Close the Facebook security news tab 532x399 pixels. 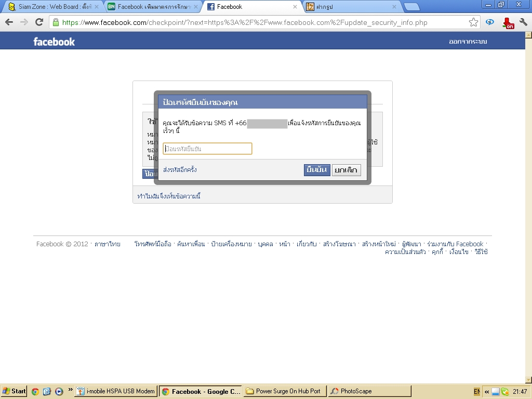196,7
